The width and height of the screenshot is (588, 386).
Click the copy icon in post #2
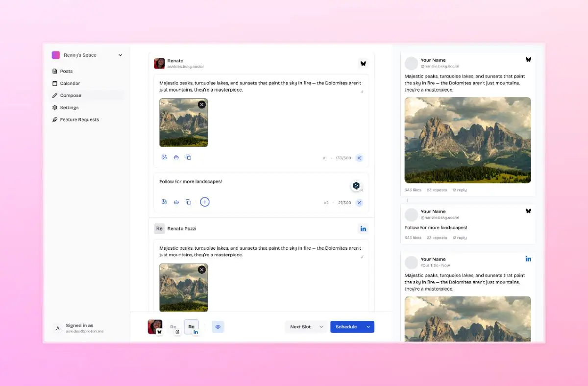[188, 202]
